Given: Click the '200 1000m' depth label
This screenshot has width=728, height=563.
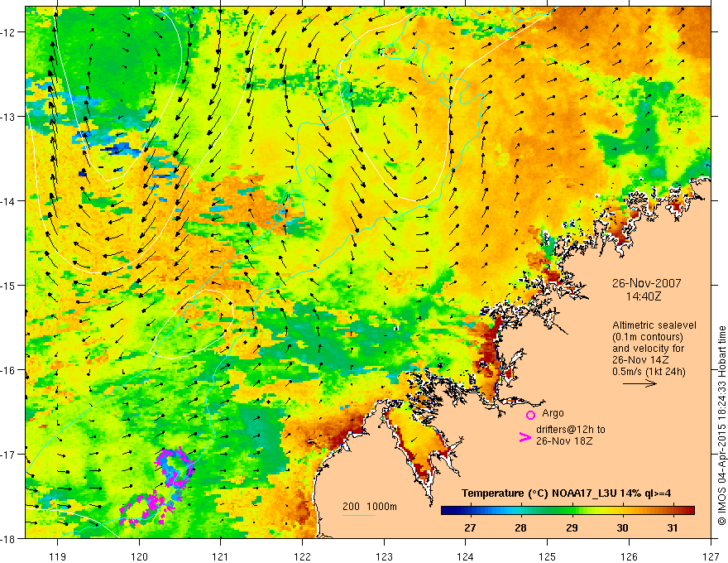Looking at the screenshot, I should (x=370, y=507).
